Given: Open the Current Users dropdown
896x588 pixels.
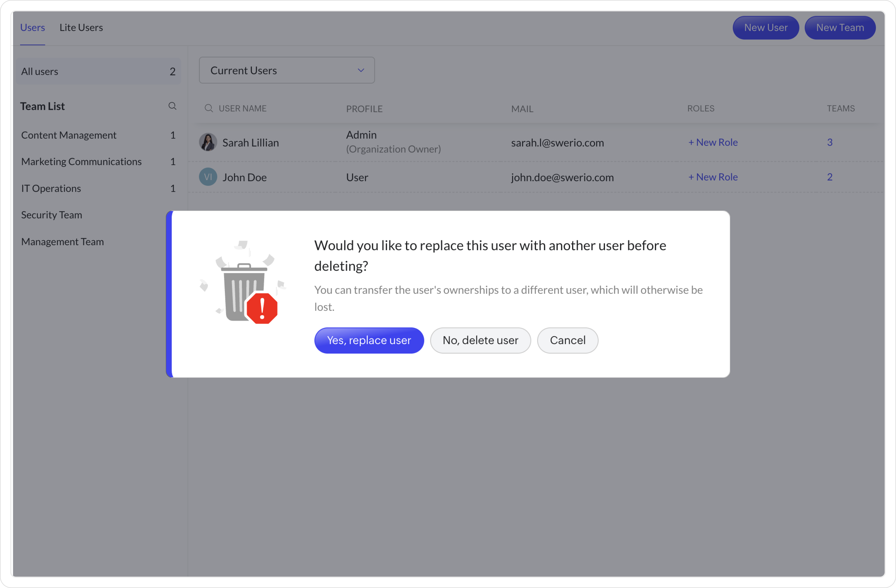Looking at the screenshot, I should point(286,70).
